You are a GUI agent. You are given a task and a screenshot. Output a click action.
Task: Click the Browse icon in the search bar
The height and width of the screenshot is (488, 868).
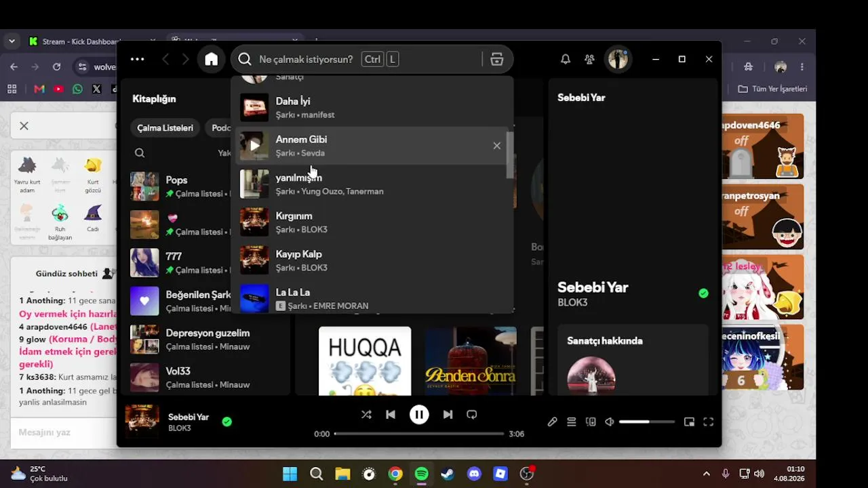tap(497, 60)
